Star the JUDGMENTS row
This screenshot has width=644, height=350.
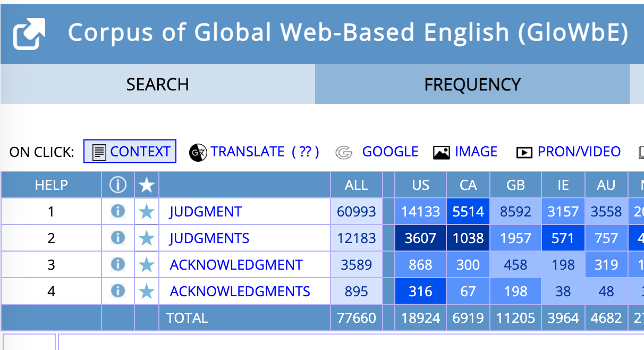tap(147, 238)
